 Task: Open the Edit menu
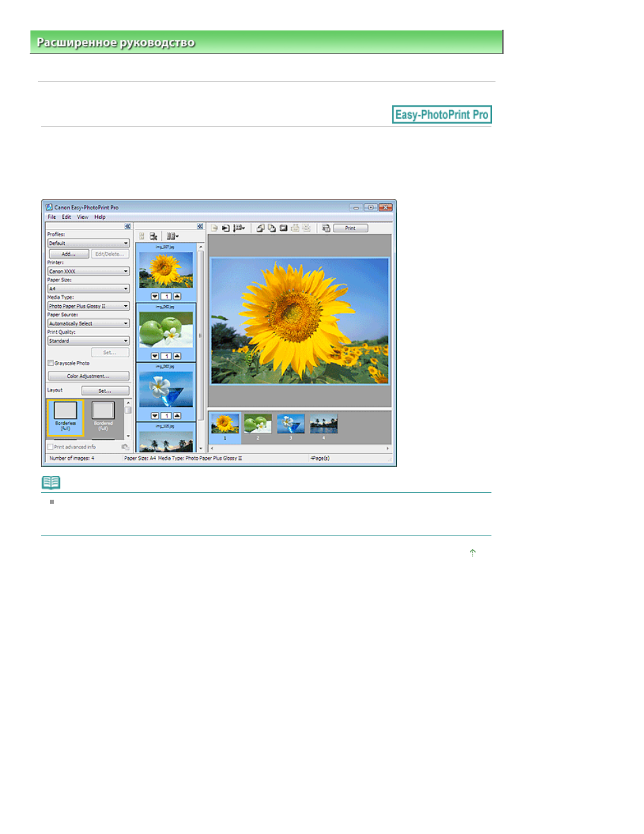pos(66,217)
